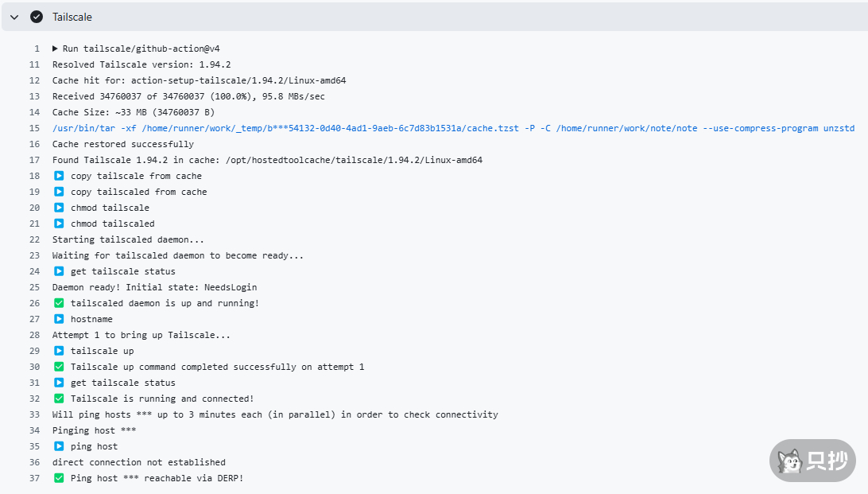Select line number 37

(34, 479)
